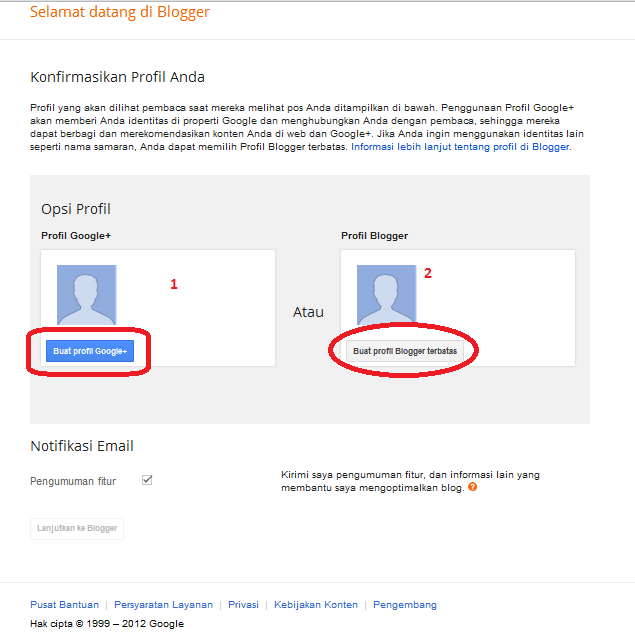Viewport: 635px width, 639px height.
Task: Click the Google+ profile avatar placeholder
Action: click(x=86, y=295)
